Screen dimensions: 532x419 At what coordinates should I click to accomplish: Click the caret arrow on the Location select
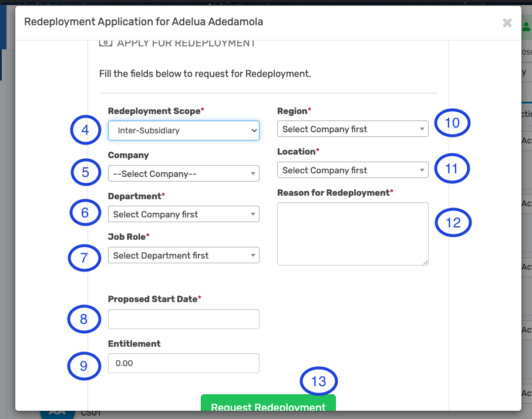422,170
